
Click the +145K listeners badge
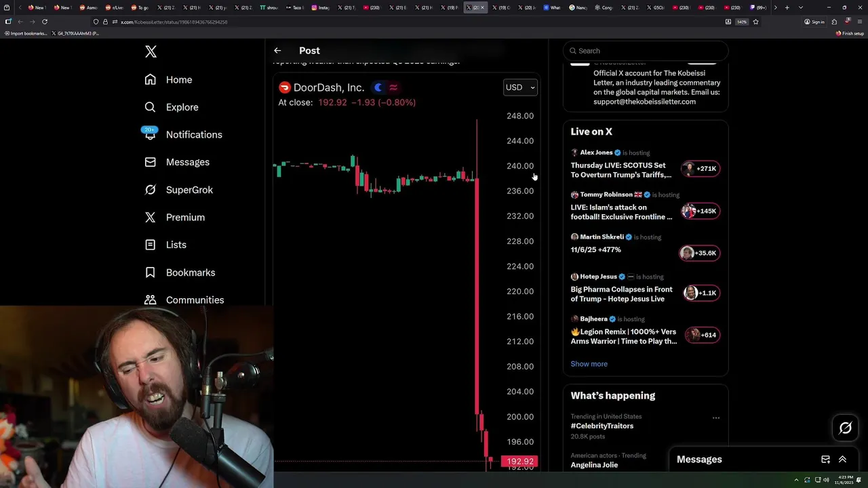pyautogui.click(x=701, y=211)
